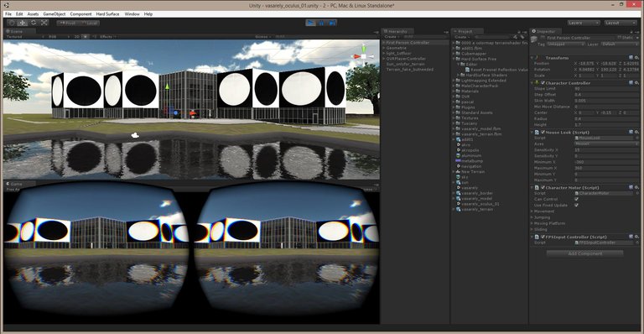Toggle FPSInput Controller script checkbox

click(x=543, y=237)
